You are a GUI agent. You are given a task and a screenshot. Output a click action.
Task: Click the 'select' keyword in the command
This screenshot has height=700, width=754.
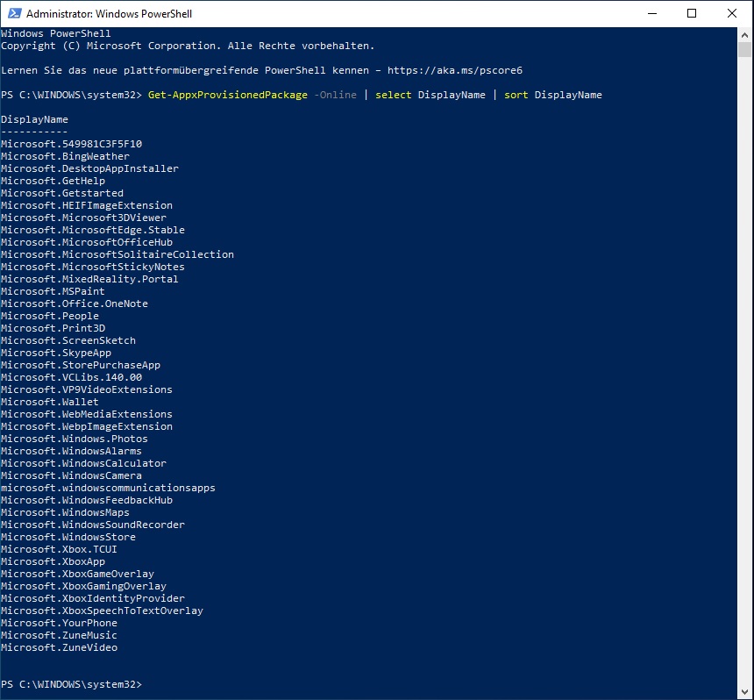click(x=394, y=95)
